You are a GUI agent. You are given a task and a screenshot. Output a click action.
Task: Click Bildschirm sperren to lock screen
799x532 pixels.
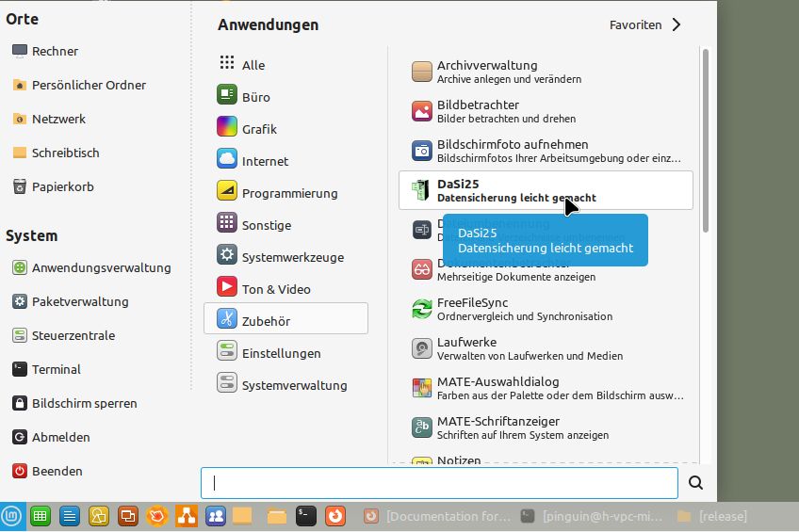click(84, 403)
